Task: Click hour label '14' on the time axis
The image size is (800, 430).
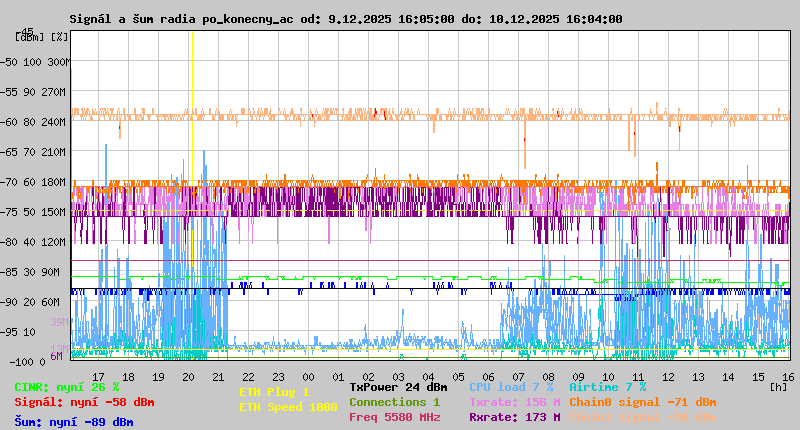Action: tap(728, 377)
